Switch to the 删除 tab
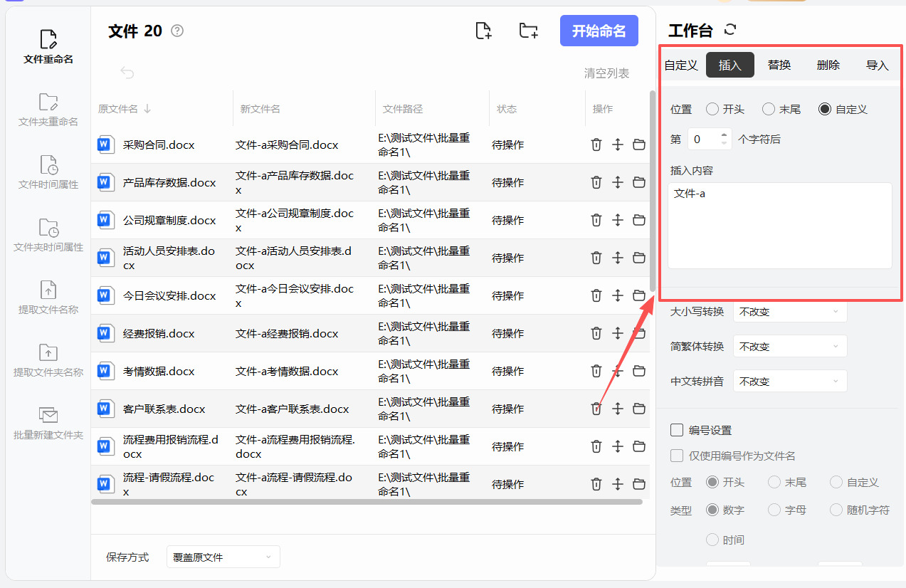The height and width of the screenshot is (588, 906). coord(828,65)
